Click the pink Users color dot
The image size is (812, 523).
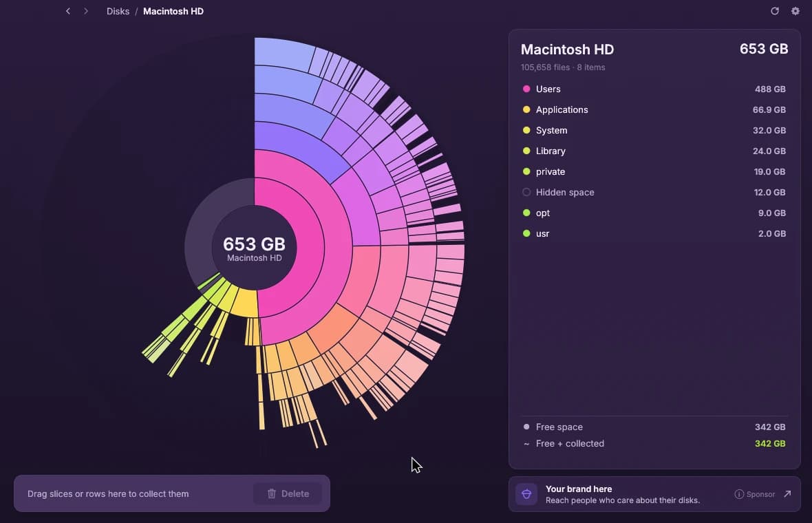coord(526,89)
